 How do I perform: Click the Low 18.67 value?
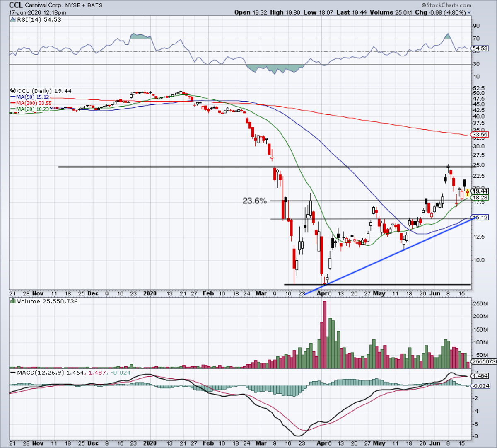click(318, 12)
